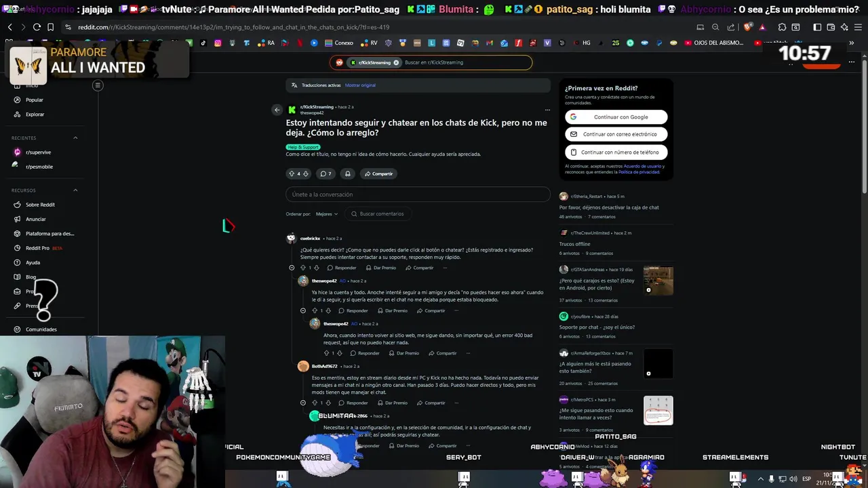This screenshot has width=868, height=488.
Task: Downvote the main post
Action: [305, 174]
